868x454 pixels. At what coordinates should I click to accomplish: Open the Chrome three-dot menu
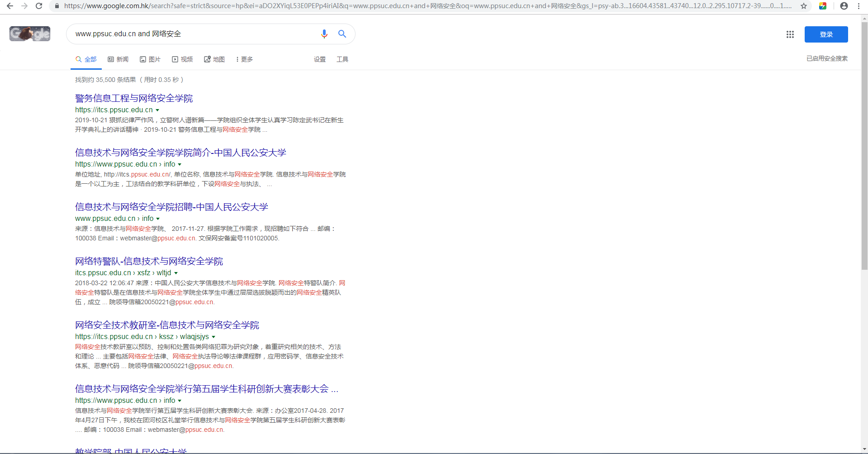coord(859,6)
